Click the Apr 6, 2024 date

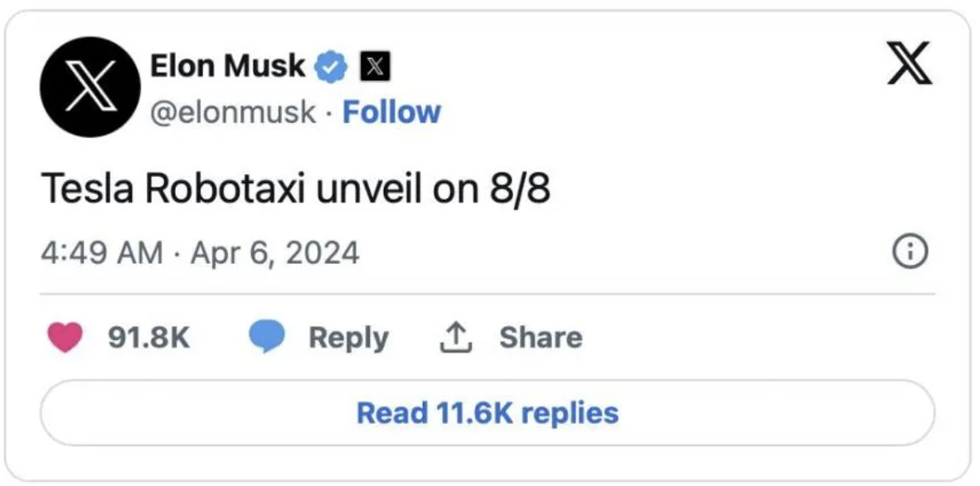point(274,252)
